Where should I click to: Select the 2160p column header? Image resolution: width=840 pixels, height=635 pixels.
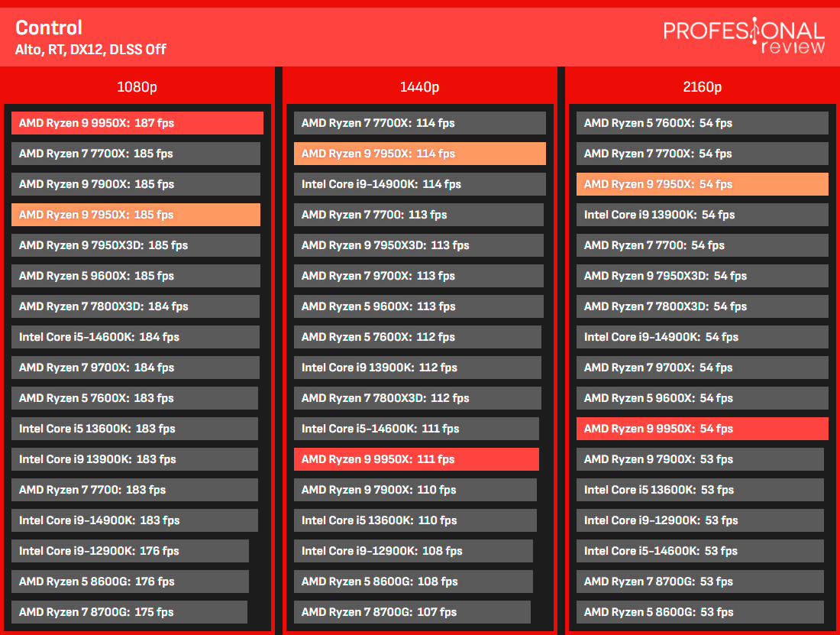(x=703, y=87)
